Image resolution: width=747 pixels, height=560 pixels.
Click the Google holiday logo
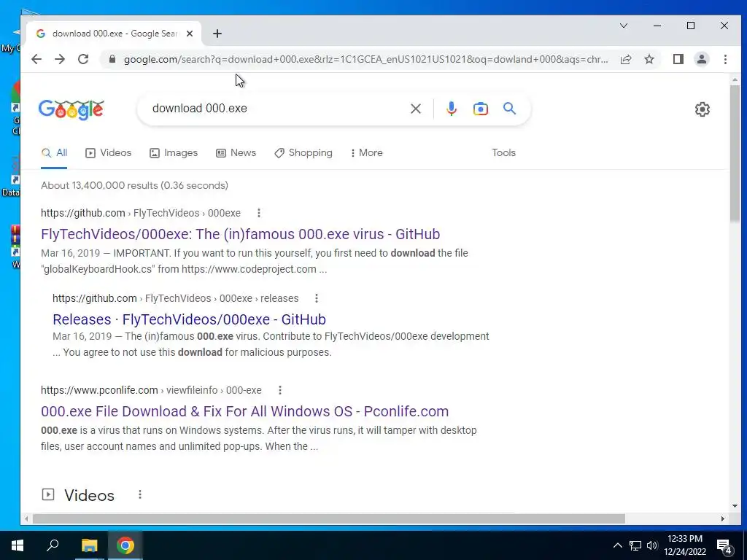tap(71, 109)
